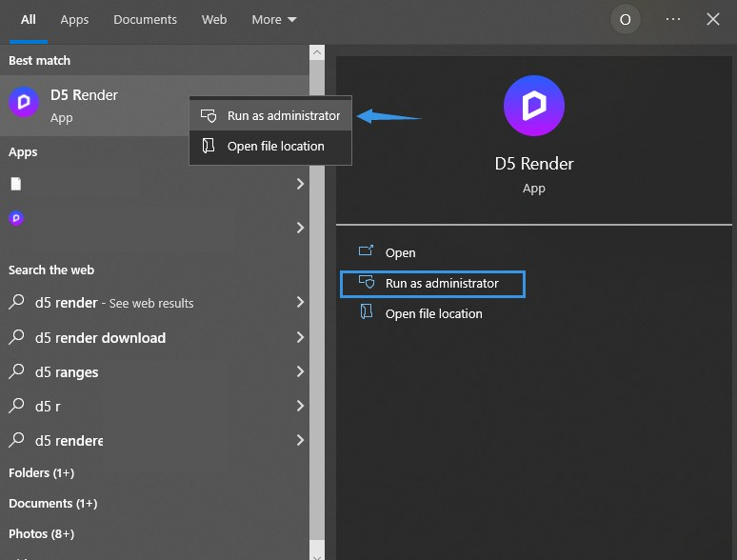Select 'd5 rendere' web suggestion
737x560 pixels.
coord(70,441)
